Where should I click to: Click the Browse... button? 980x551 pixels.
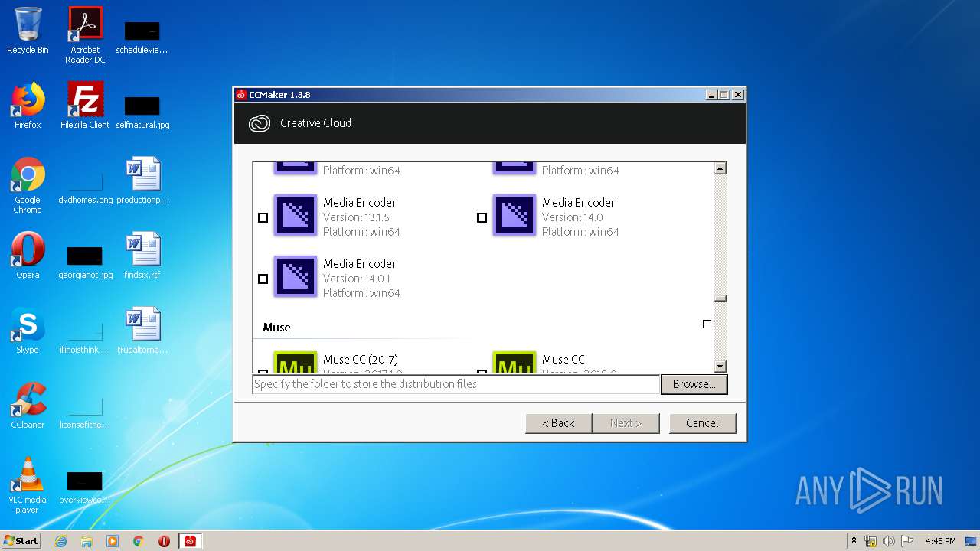(x=694, y=384)
